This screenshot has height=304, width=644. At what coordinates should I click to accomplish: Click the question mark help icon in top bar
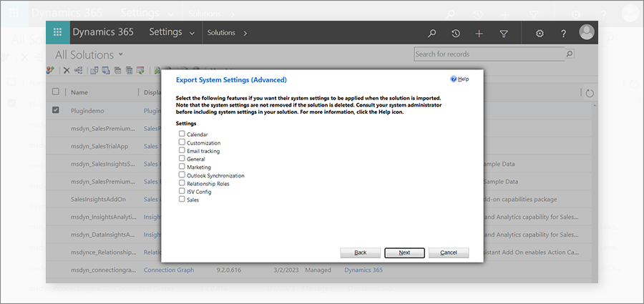pos(564,34)
